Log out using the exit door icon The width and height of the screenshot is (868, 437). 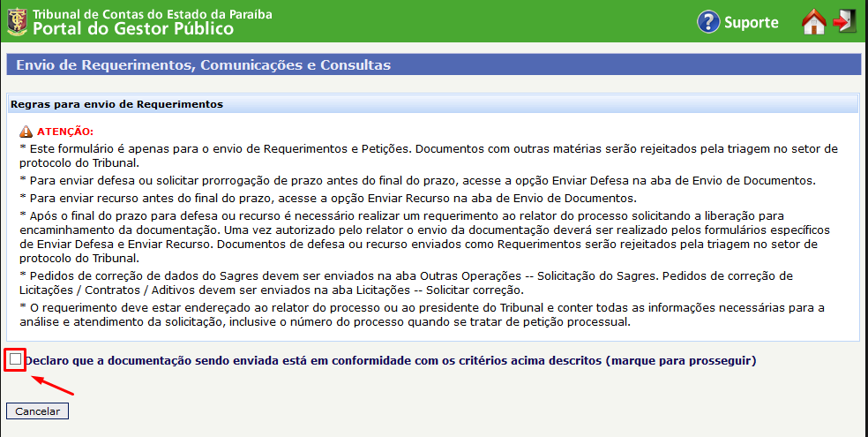click(845, 22)
